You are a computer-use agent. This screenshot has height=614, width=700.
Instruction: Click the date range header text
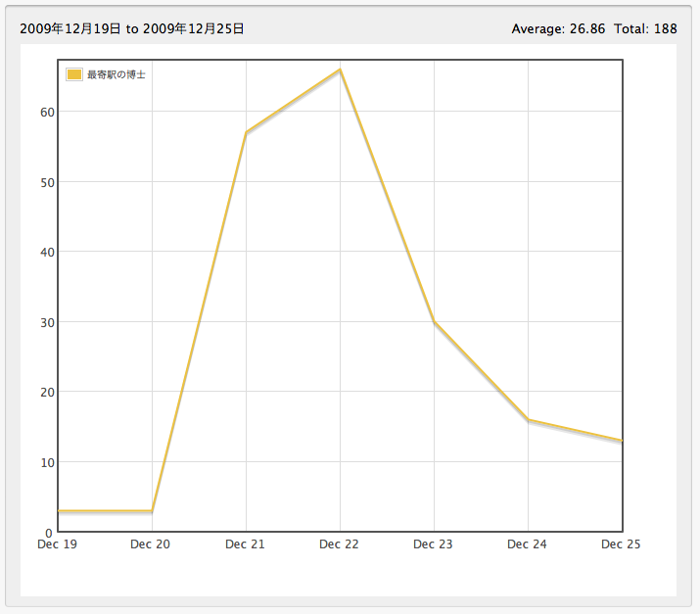[132, 28]
